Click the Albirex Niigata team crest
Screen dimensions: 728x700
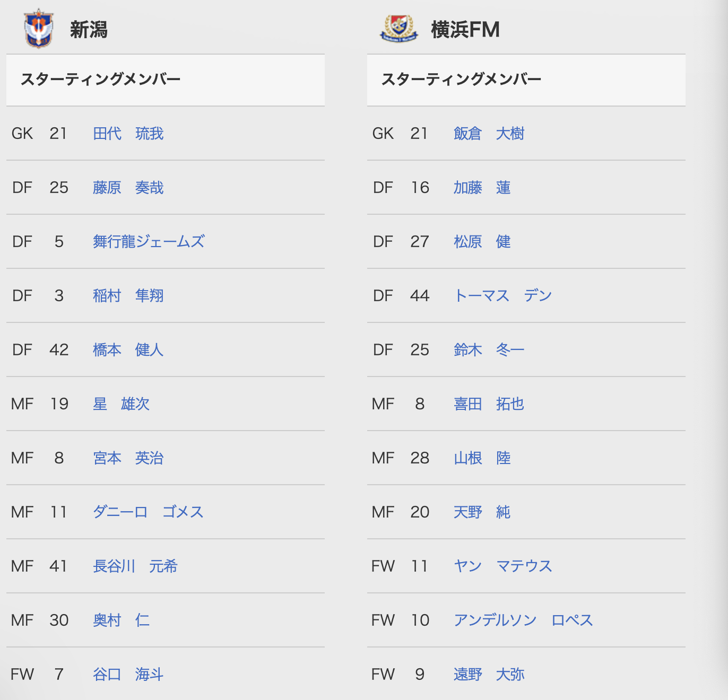[39, 29]
